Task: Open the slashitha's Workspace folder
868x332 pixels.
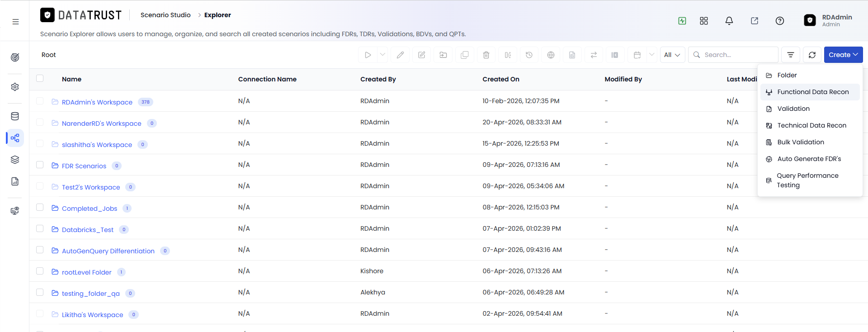Action: [97, 145]
